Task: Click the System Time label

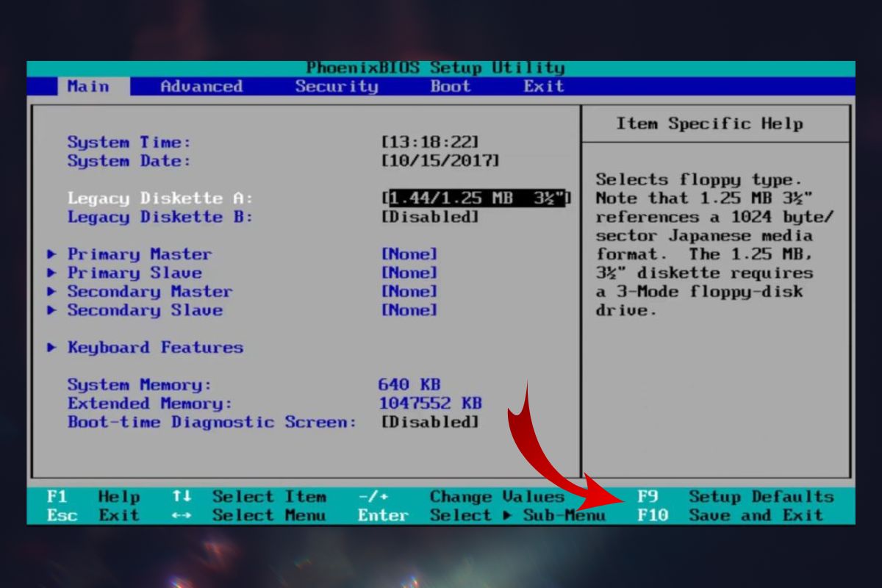Action: 129,143
